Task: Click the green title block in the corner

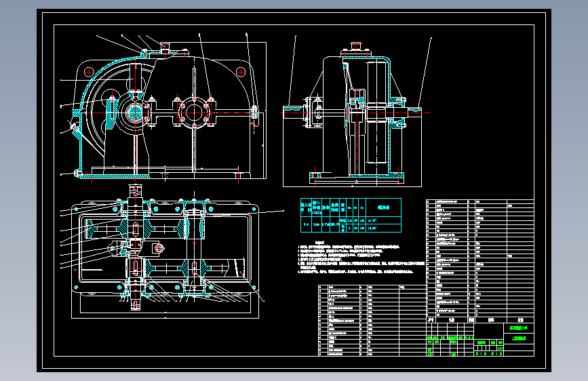Action: pos(480,340)
